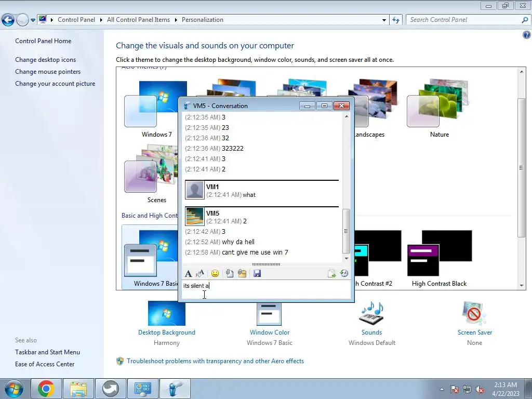
Task: Click the muted volume tray icon
Action: pos(480,389)
